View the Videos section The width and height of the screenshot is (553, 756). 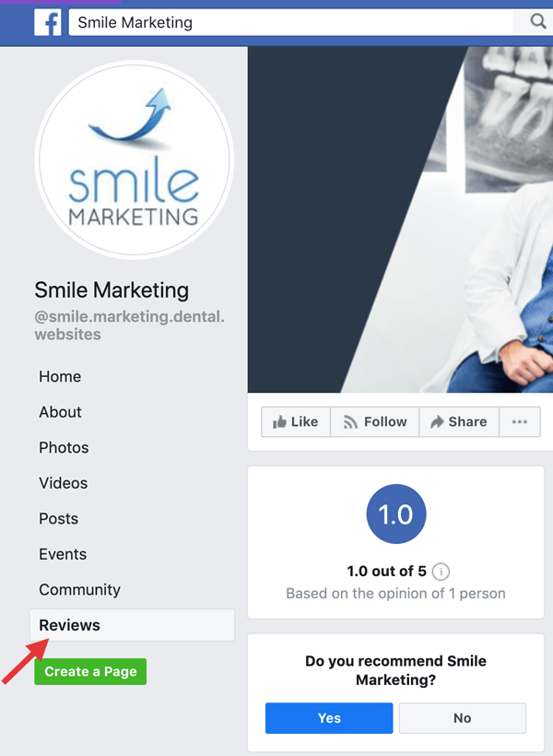(x=64, y=483)
